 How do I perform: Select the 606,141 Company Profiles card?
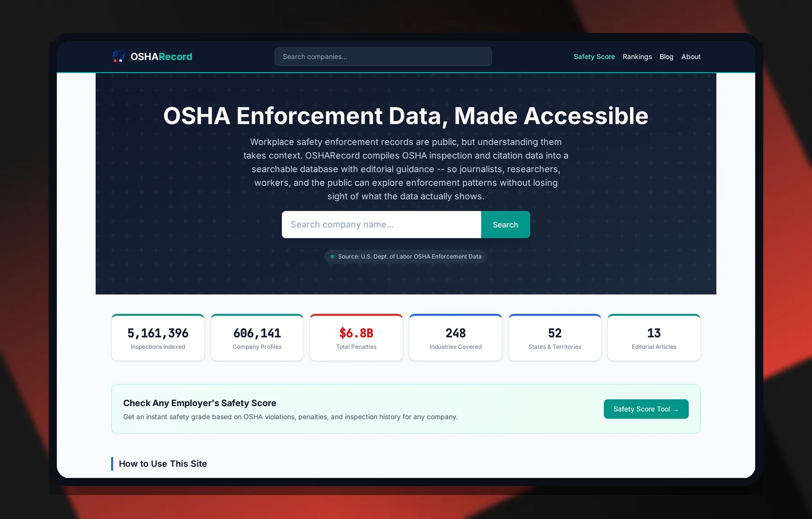[x=257, y=338]
